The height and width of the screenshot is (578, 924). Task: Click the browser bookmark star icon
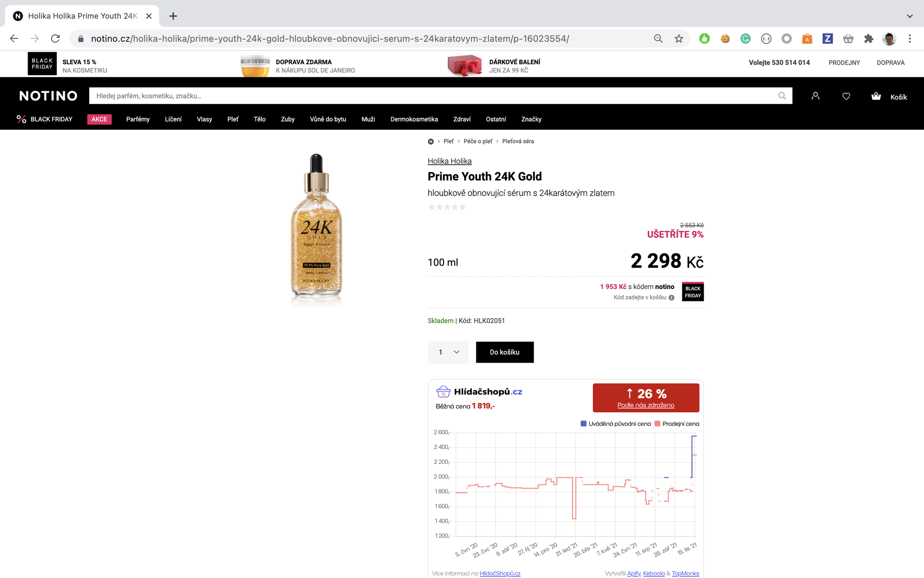pyautogui.click(x=679, y=38)
